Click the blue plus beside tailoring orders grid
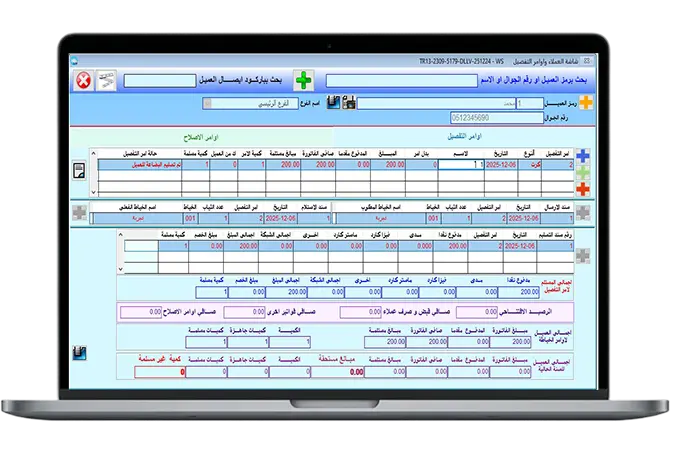Image resolution: width=674 pixels, height=458 pixels. click(x=584, y=156)
